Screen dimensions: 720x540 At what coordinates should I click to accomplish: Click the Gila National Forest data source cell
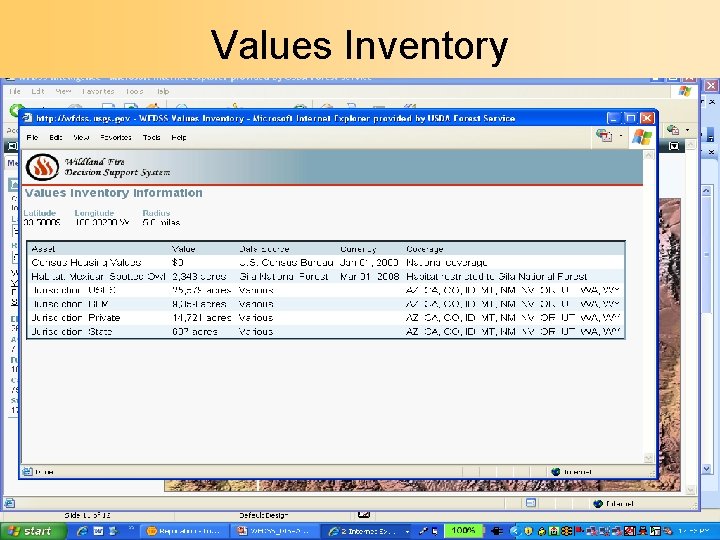[283, 276]
